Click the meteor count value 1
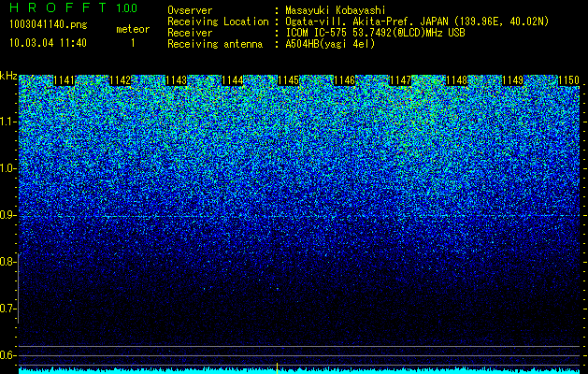 click(x=133, y=43)
